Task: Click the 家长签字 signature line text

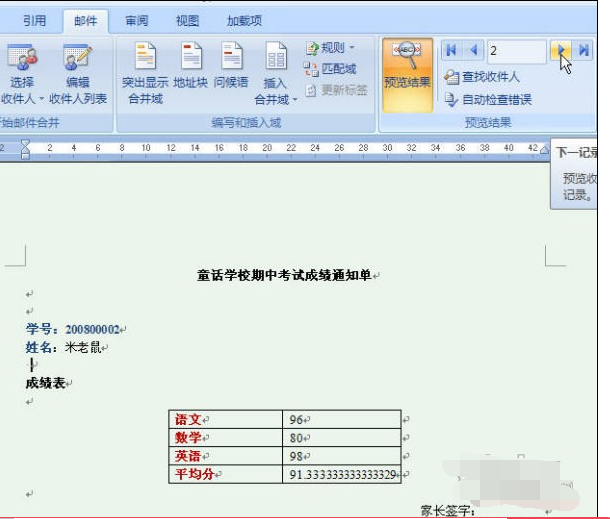Action: [x=447, y=511]
